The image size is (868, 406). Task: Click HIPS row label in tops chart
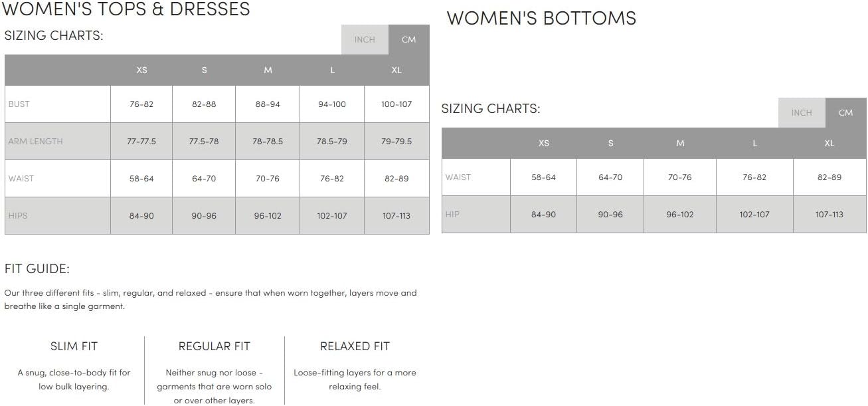click(18, 216)
